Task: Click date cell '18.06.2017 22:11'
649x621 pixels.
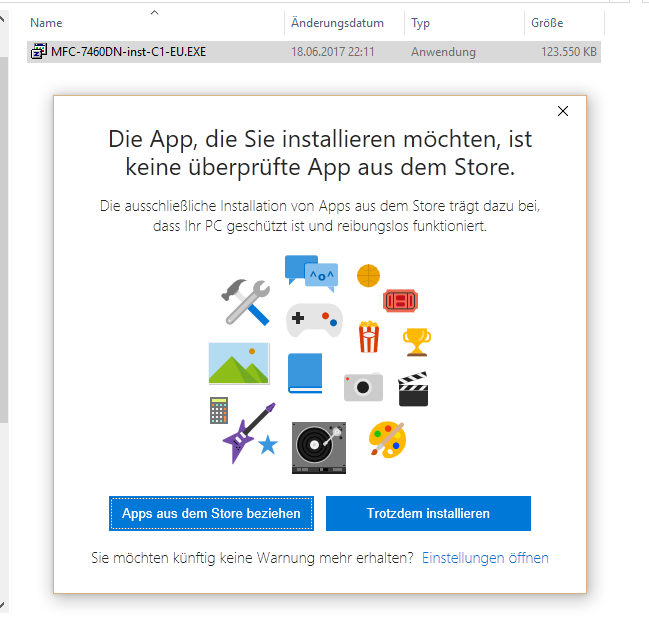Action: pos(333,52)
